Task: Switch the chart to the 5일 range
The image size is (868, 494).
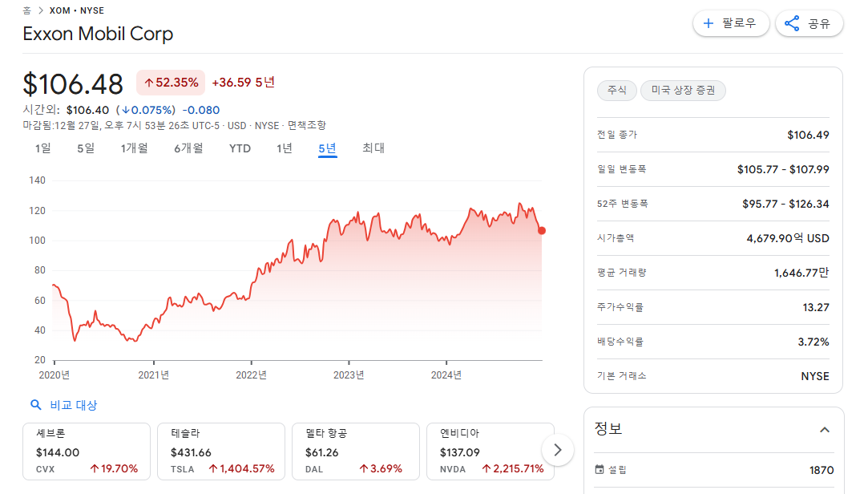Action: point(86,148)
